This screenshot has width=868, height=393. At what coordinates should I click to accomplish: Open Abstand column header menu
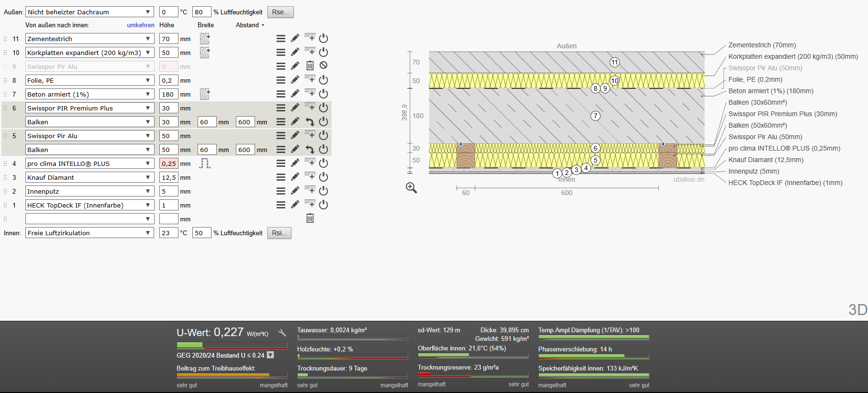click(250, 25)
